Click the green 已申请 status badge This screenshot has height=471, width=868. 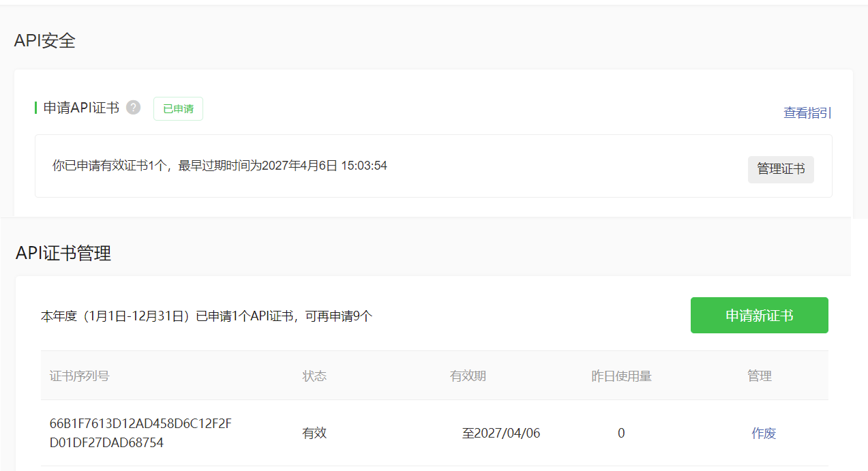(x=178, y=108)
